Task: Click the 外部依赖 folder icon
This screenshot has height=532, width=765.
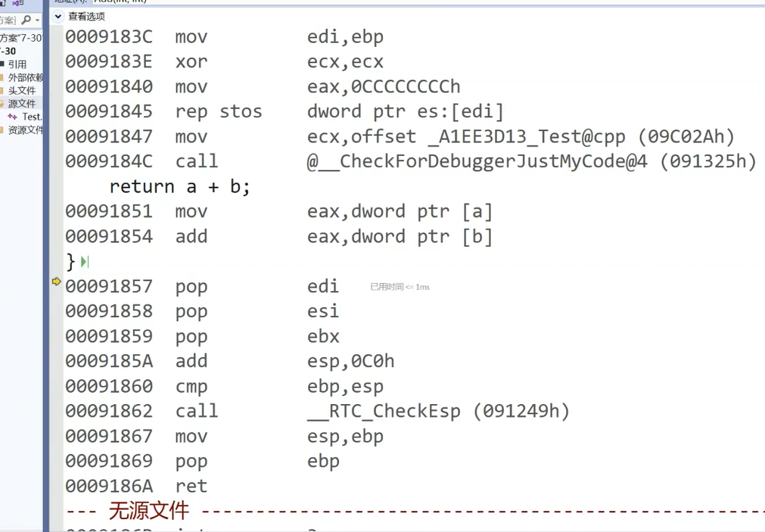Action: pyautogui.click(x=2, y=77)
